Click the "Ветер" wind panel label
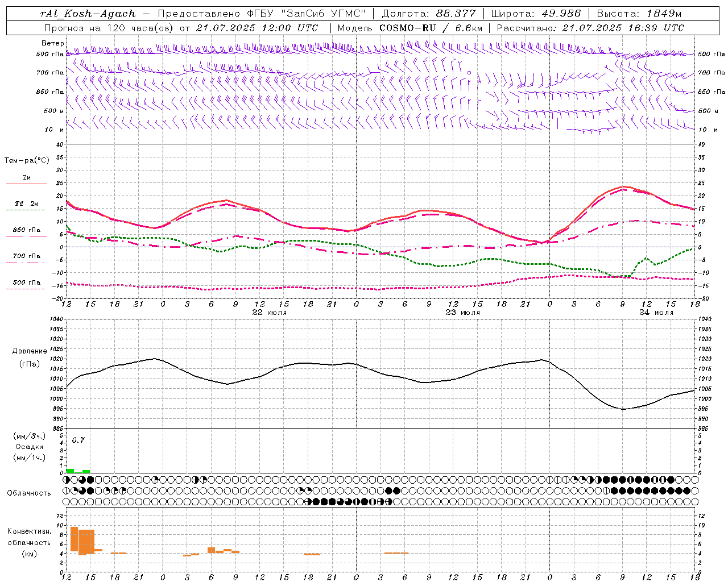Screen dimensions: 728x582 click(53, 43)
